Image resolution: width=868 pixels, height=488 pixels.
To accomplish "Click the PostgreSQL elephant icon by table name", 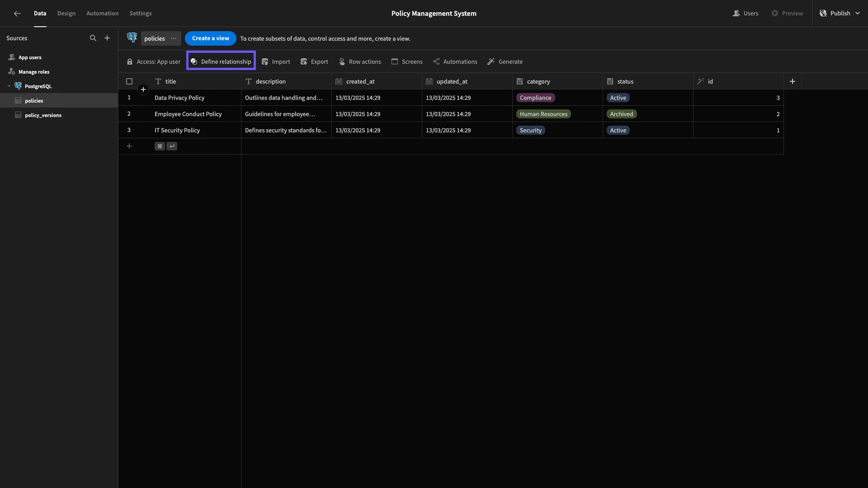I will pyautogui.click(x=132, y=38).
